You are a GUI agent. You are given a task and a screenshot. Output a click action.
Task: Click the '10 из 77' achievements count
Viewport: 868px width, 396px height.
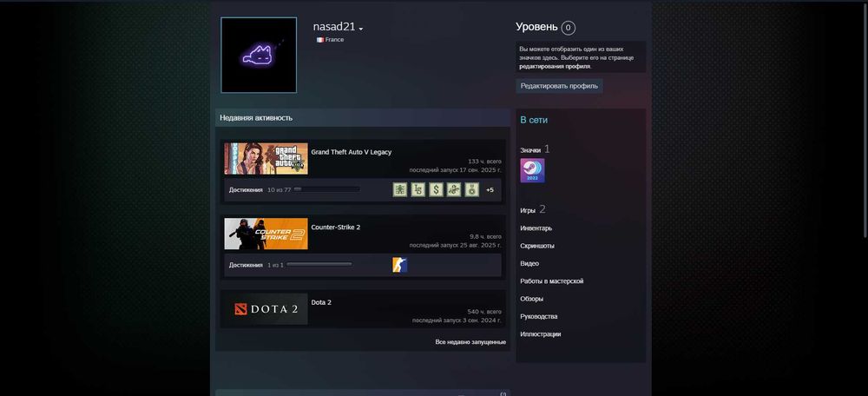click(x=279, y=190)
